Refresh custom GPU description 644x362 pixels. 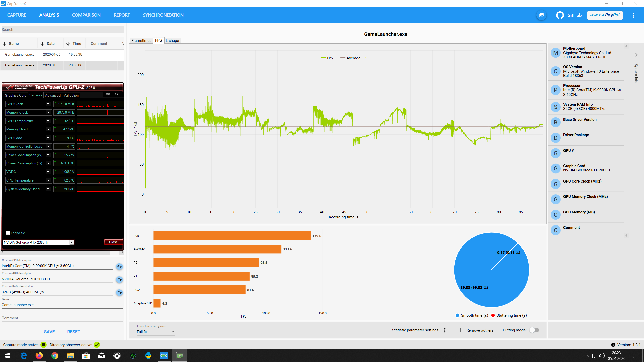click(119, 280)
